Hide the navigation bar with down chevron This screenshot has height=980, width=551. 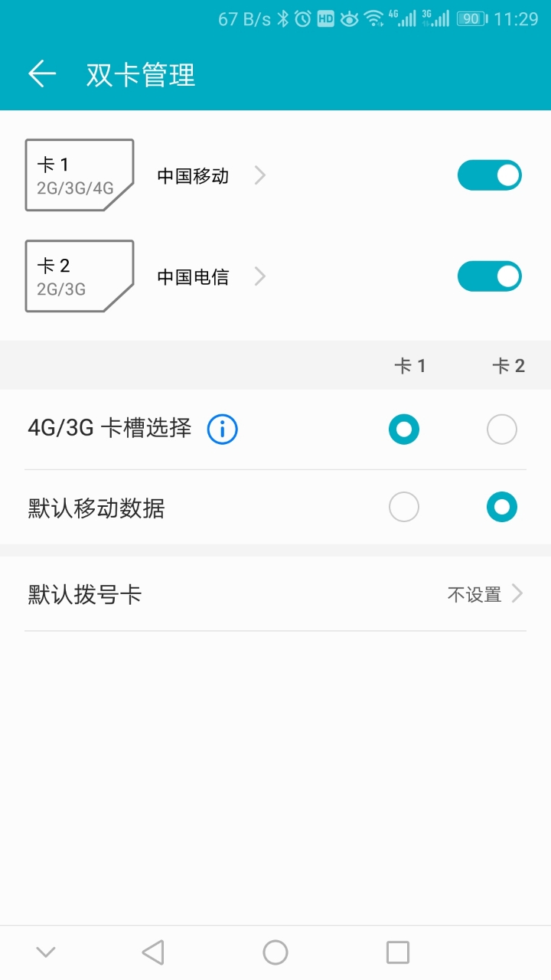pos(46,952)
